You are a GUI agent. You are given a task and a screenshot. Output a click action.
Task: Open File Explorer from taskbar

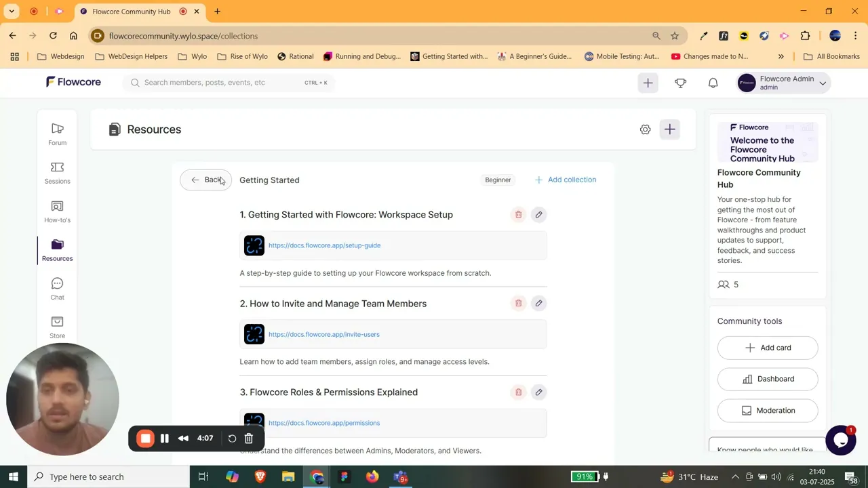[288, 477]
